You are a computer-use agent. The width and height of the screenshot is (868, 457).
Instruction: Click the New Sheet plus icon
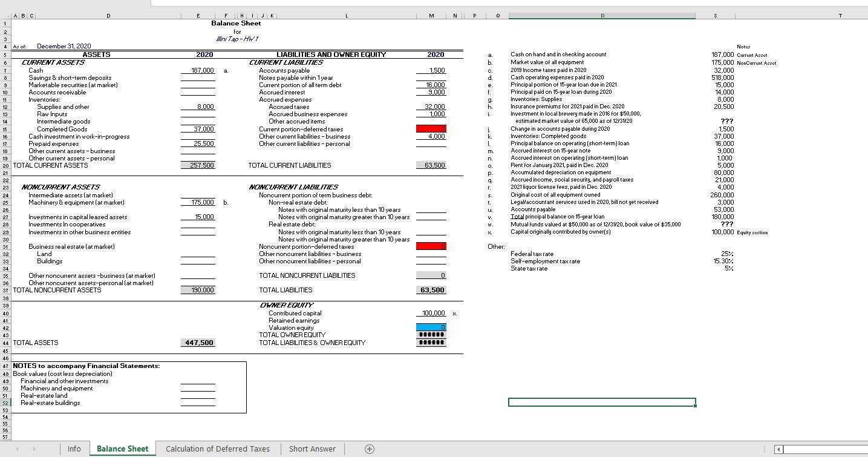pyautogui.click(x=368, y=449)
